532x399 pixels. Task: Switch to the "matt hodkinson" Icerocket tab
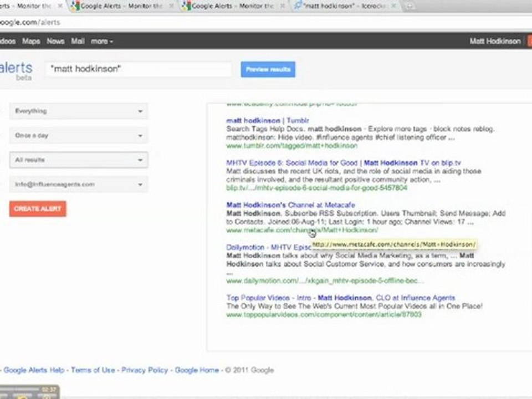344,6
